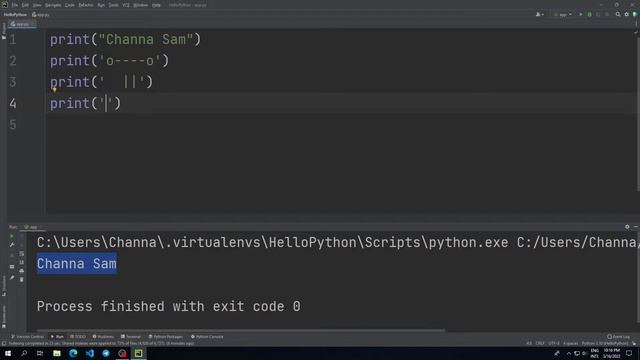Open the Problems tool window tab

(103, 337)
